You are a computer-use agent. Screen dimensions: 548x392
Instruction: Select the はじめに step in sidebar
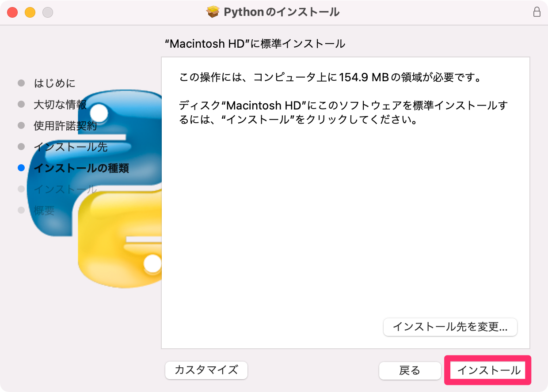click(x=55, y=83)
